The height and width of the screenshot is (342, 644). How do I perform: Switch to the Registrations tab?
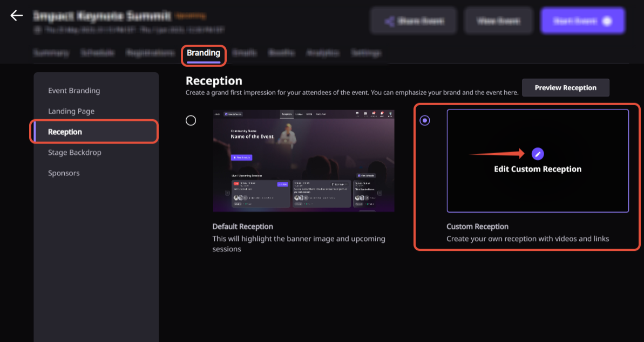pos(150,53)
